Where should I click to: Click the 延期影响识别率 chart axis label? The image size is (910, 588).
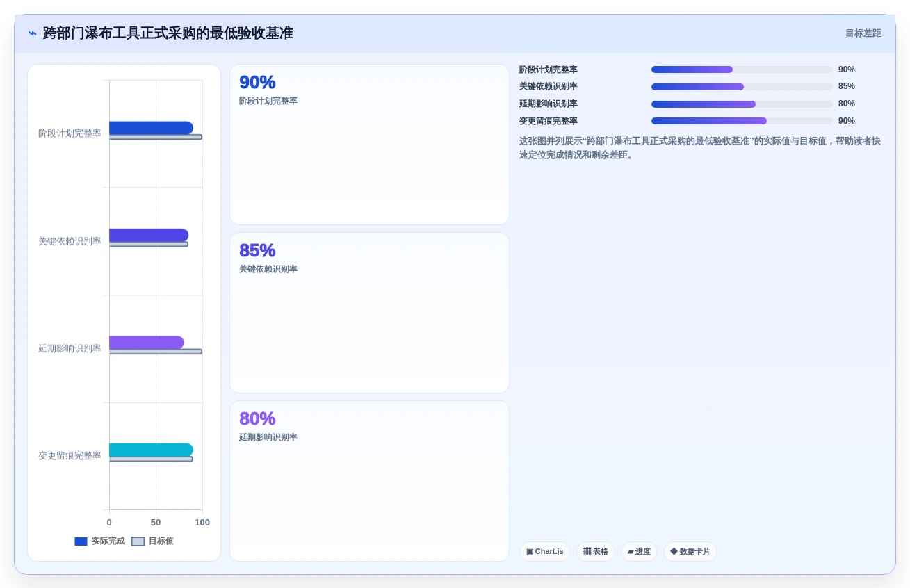point(70,348)
